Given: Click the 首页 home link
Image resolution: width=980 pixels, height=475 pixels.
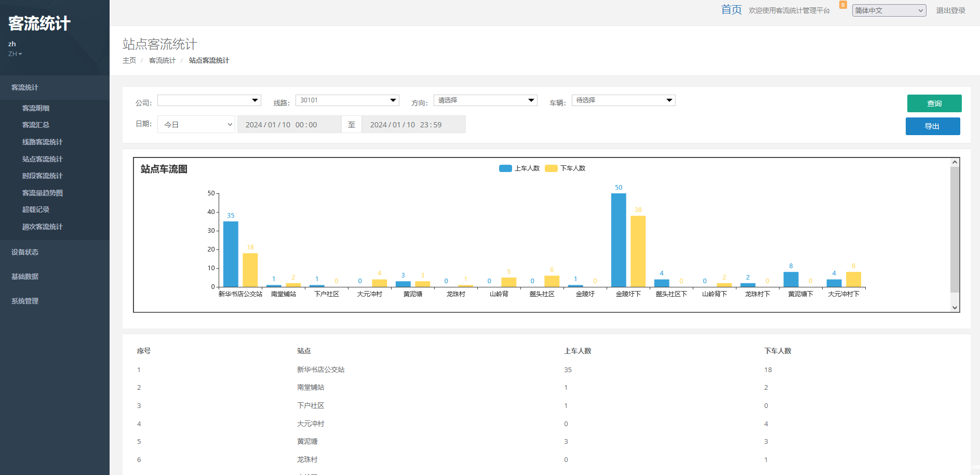Looking at the screenshot, I should point(731,10).
